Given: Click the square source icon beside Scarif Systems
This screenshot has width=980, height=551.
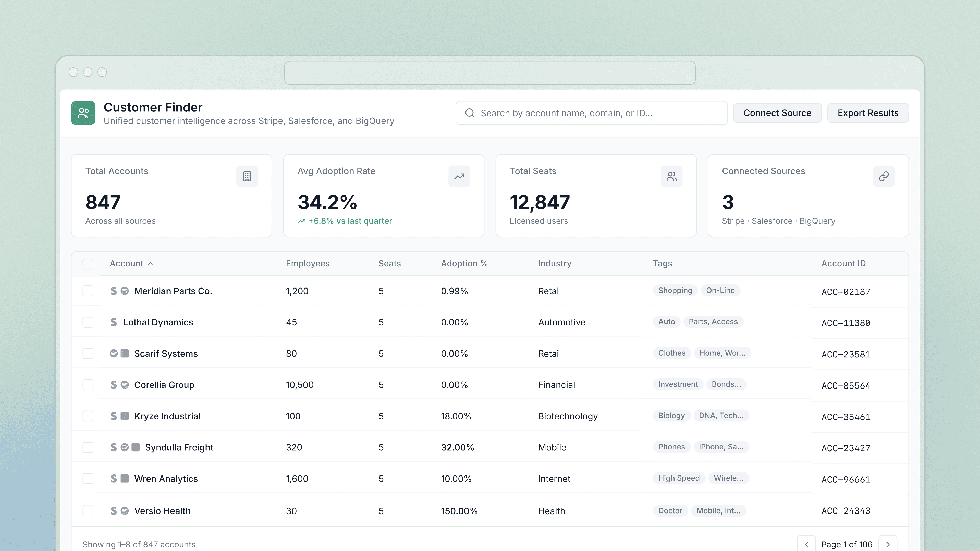Looking at the screenshot, I should click(x=124, y=353).
